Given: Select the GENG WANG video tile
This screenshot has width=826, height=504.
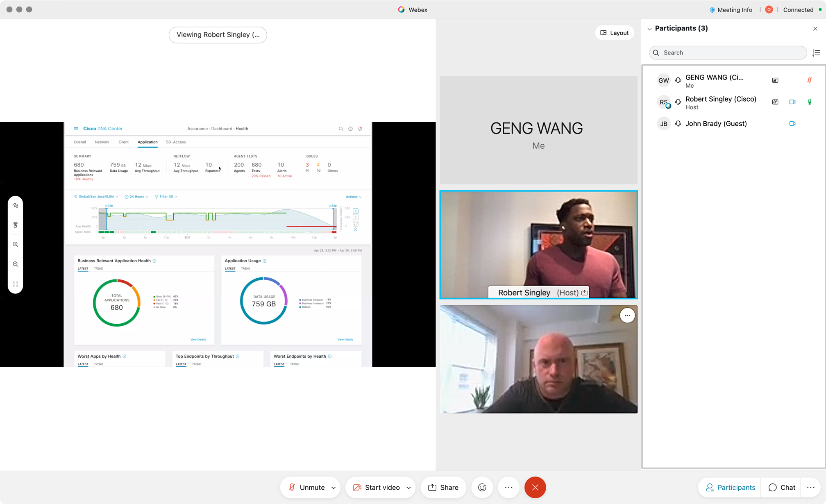Looking at the screenshot, I should [538, 130].
